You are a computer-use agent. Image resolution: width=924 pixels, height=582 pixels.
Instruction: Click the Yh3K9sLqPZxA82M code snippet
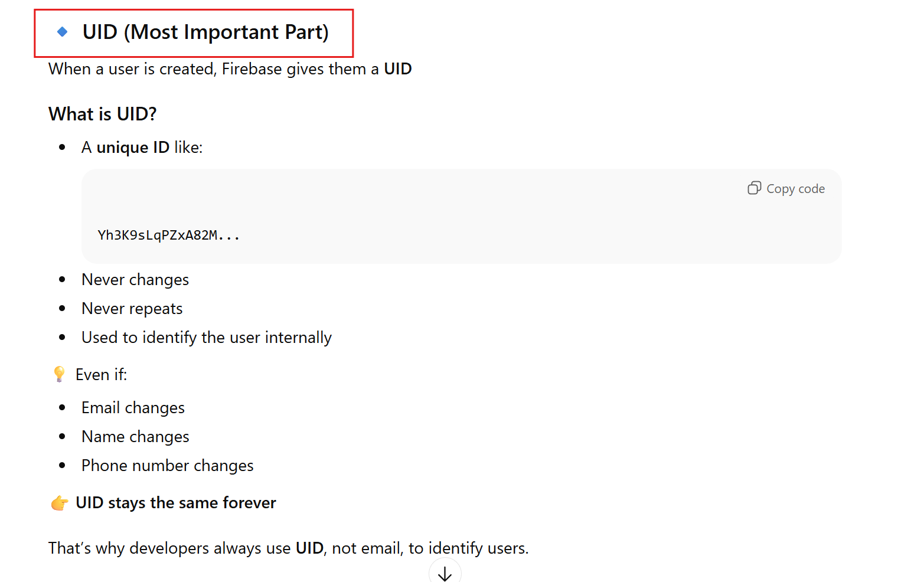(168, 236)
